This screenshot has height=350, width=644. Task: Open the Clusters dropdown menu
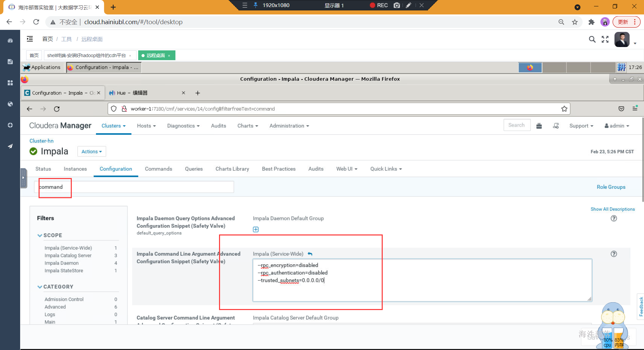(113, 126)
